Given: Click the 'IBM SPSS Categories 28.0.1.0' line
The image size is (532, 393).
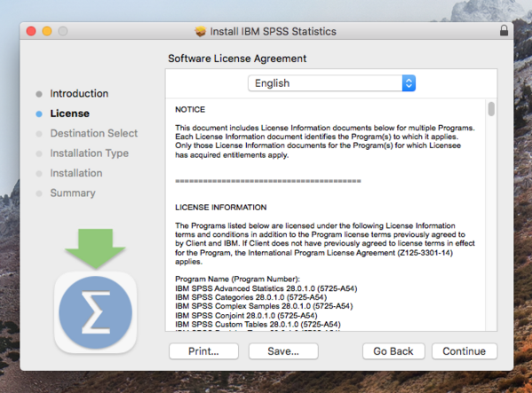Looking at the screenshot, I should (250, 297).
